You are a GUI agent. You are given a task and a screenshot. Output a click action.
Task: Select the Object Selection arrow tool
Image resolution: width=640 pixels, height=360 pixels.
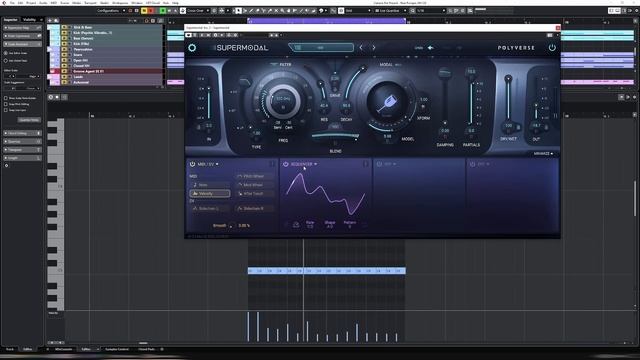pyautogui.click(x=238, y=11)
